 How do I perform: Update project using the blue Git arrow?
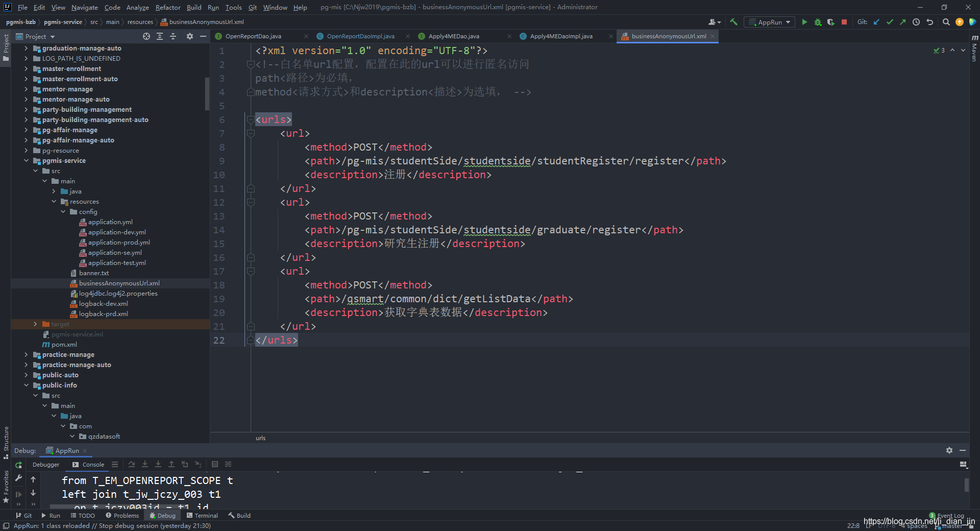[876, 22]
